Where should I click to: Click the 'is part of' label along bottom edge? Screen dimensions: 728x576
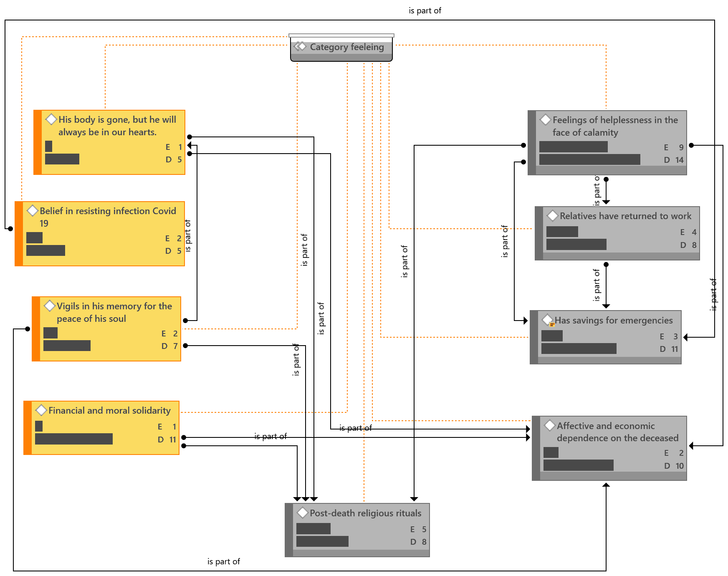(x=223, y=561)
